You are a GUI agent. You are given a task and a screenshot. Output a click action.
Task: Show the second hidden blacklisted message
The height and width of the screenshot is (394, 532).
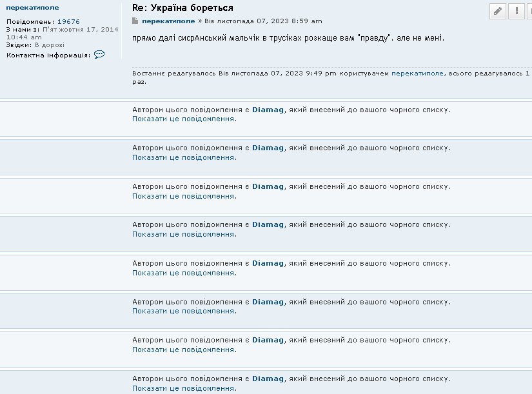pyautogui.click(x=183, y=157)
